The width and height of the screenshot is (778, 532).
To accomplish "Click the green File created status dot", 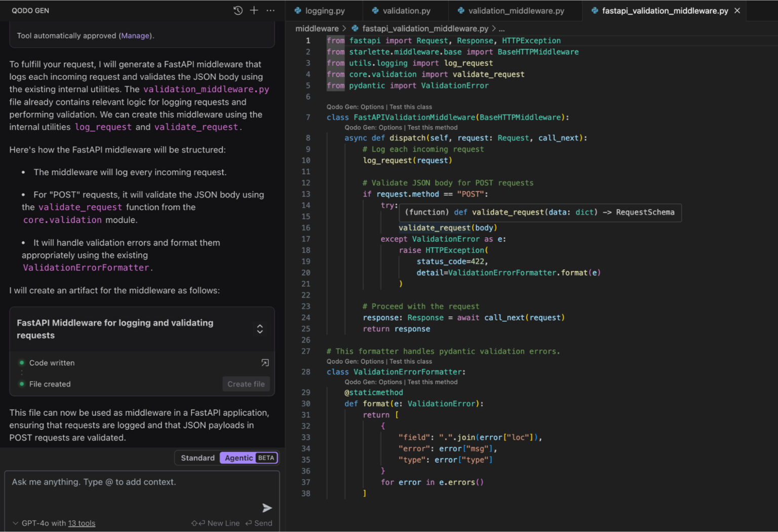I will point(21,384).
